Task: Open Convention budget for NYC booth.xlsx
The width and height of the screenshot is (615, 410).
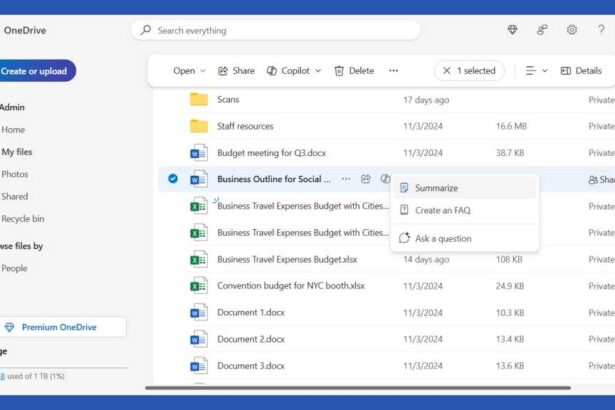Action: pos(291,286)
